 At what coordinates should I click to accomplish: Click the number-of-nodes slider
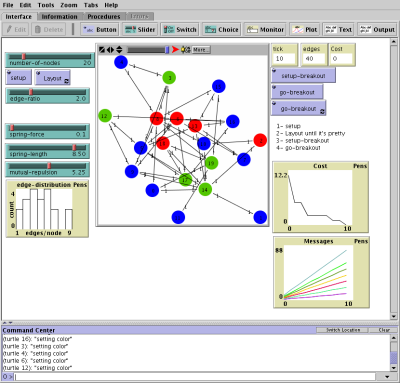[x=50, y=60]
